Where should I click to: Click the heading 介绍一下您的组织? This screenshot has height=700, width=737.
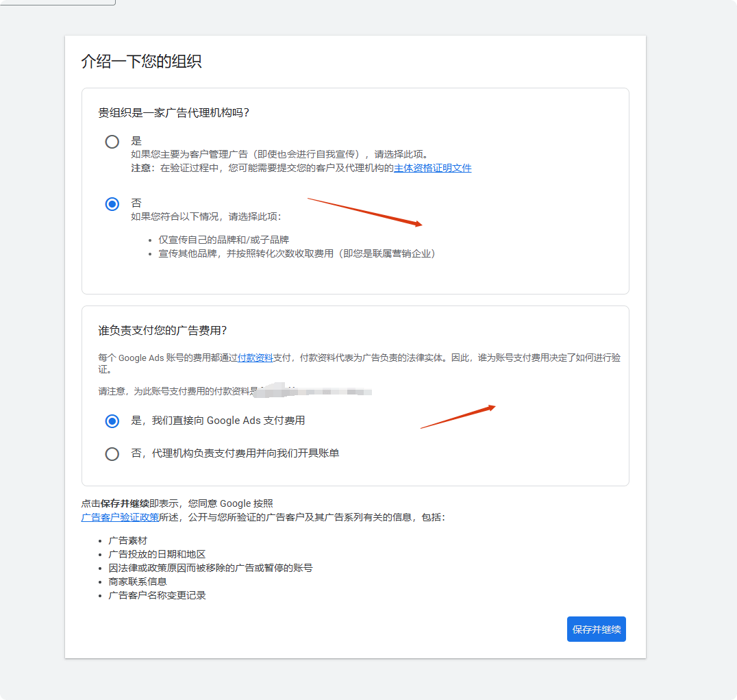pyautogui.click(x=142, y=61)
